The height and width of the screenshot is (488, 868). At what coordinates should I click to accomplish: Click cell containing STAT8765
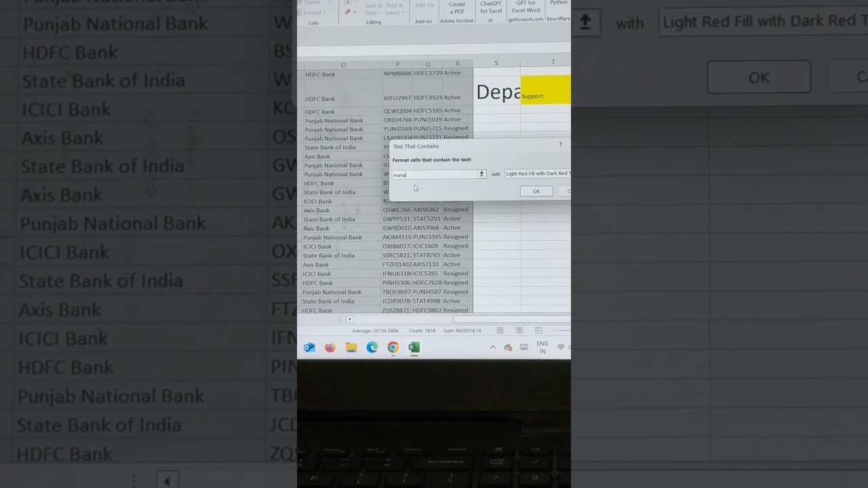427,256
